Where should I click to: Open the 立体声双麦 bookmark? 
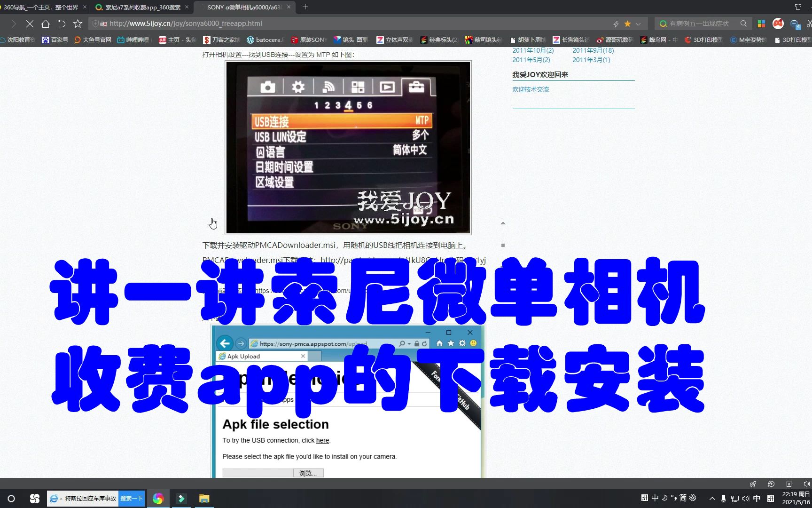395,40
